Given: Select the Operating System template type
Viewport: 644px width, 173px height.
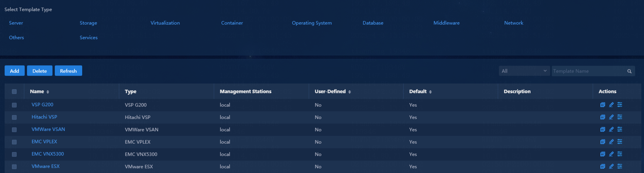Looking at the screenshot, I should coord(312,23).
